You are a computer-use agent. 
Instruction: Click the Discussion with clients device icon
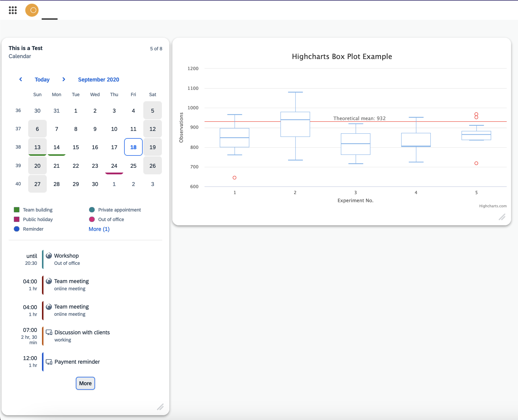pos(49,332)
